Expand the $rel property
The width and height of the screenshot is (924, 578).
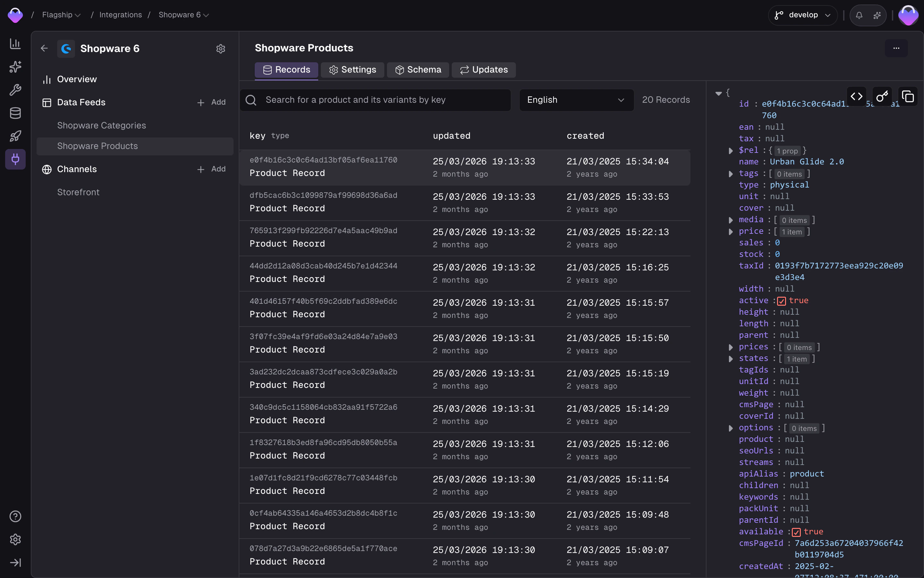[x=731, y=151]
